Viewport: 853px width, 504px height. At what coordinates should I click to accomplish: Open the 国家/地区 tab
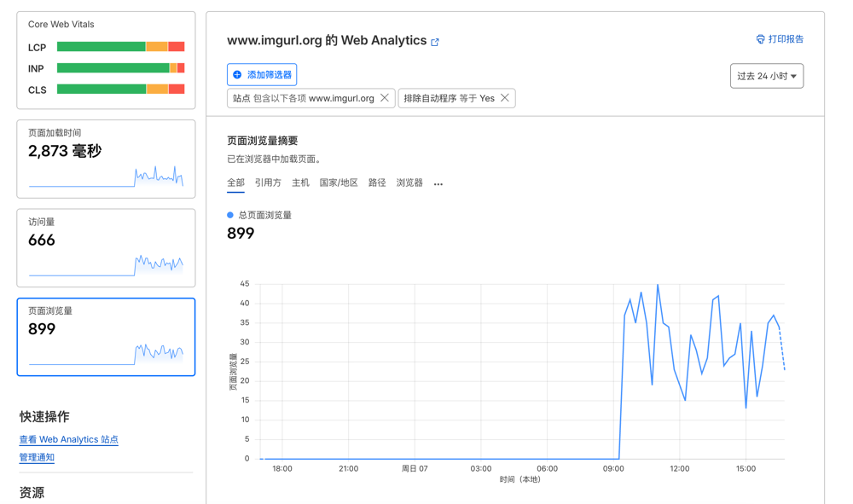(339, 182)
